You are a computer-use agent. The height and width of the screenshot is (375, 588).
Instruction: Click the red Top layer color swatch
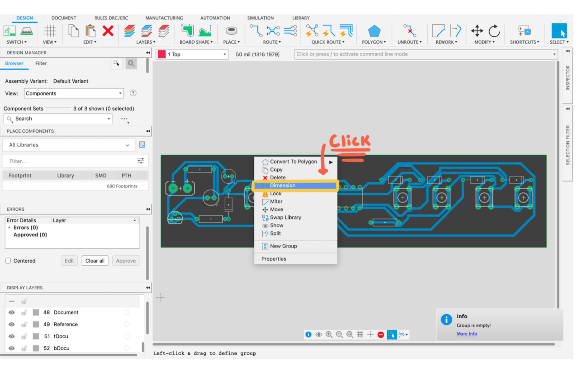pos(162,54)
